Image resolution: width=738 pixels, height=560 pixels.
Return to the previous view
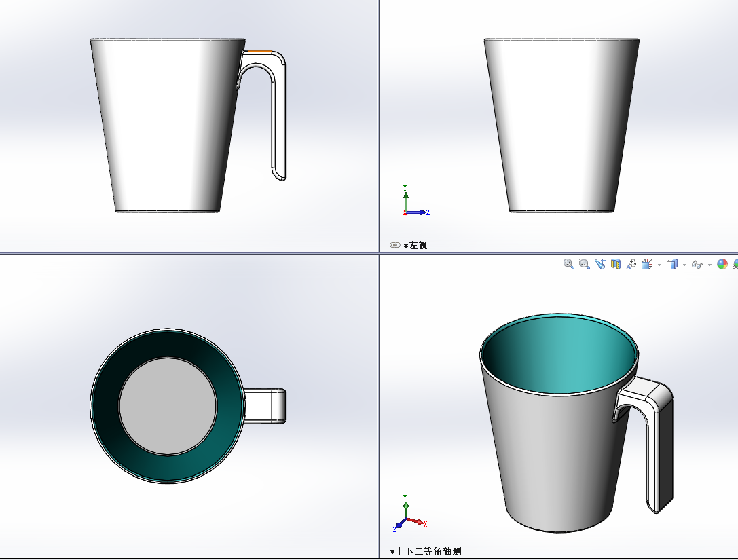pos(599,264)
